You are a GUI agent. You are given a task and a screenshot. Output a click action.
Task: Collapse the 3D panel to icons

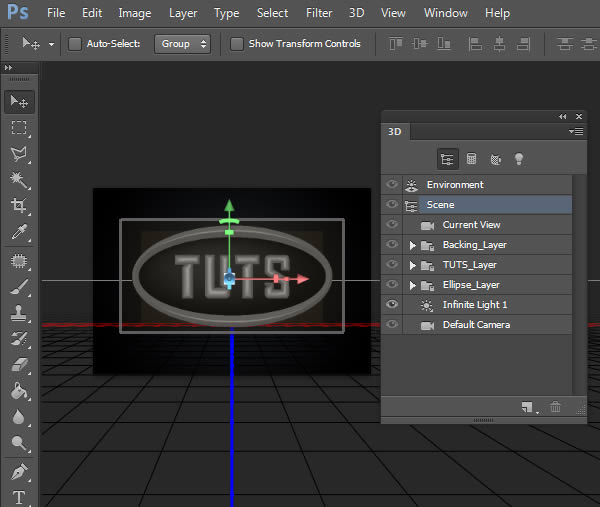click(x=562, y=116)
